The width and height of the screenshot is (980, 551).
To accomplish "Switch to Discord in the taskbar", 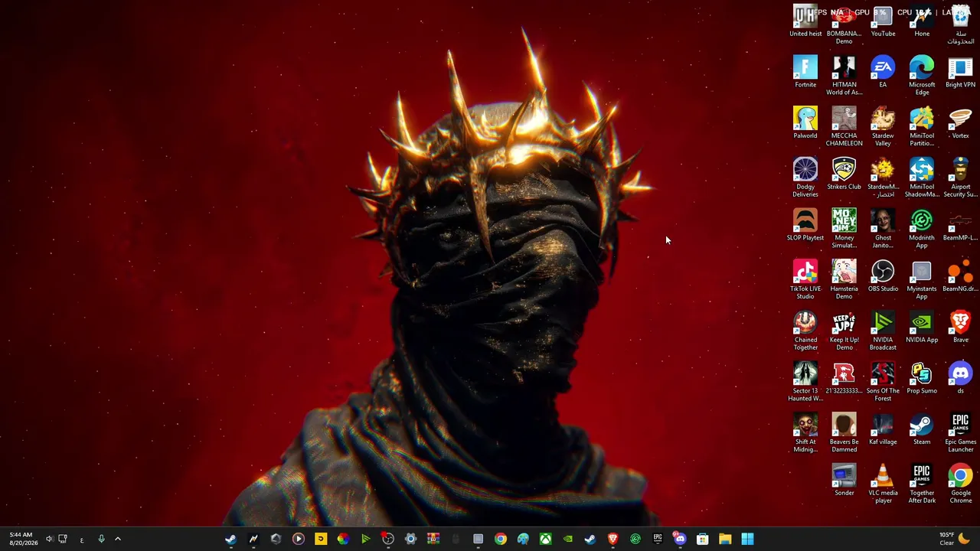I will (x=680, y=540).
